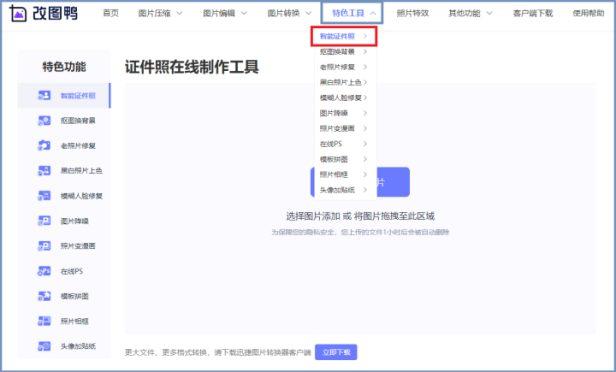Open 照片特效 in the top navigation

pos(412,13)
